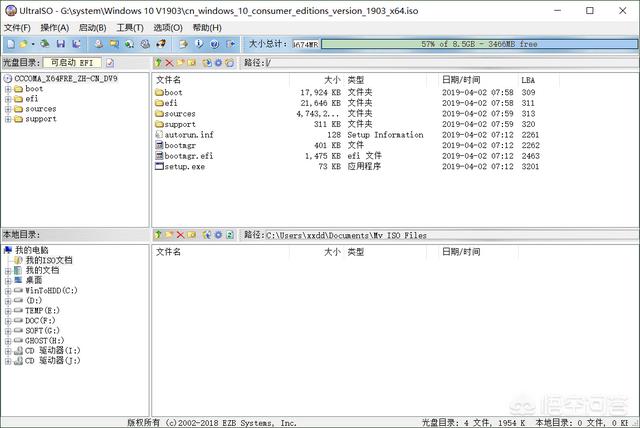The width and height of the screenshot is (640, 428).
Task: Expand the boot folder in image tree
Action: 8,89
